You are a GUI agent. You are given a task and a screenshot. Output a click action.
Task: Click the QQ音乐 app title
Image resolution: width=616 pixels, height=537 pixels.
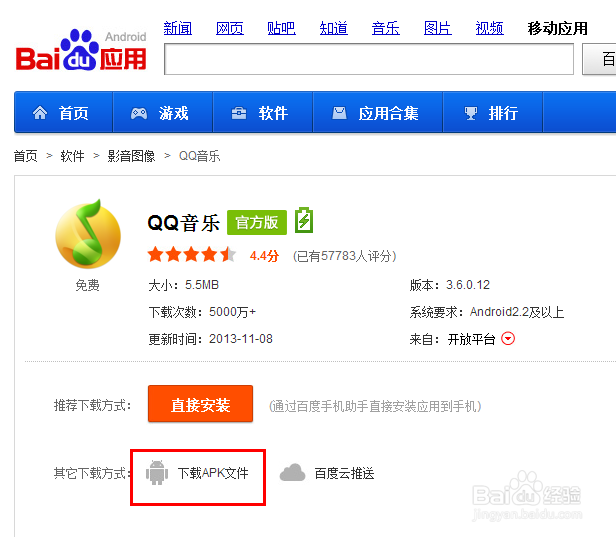[x=183, y=223]
